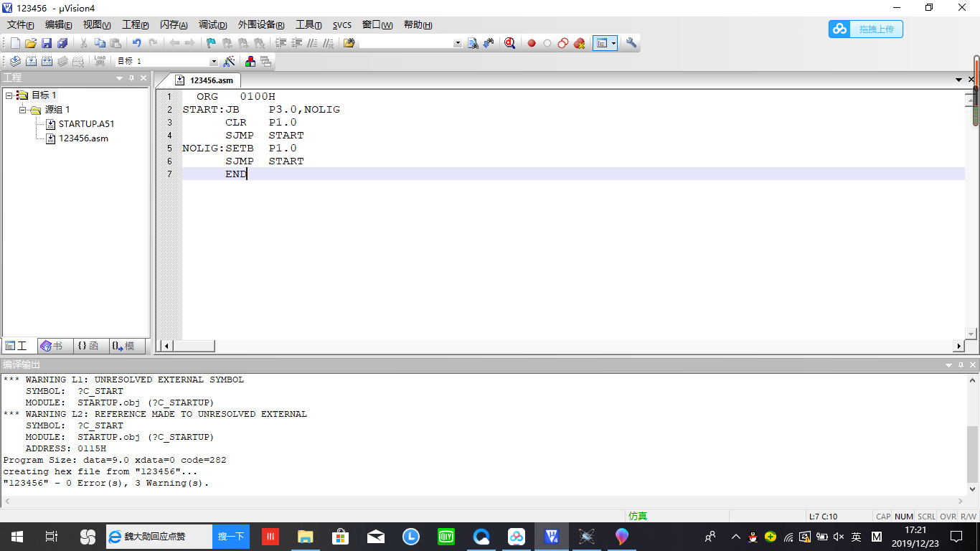Image resolution: width=980 pixels, height=551 pixels.
Task: Build target toolbar icon
Action: 31,61
